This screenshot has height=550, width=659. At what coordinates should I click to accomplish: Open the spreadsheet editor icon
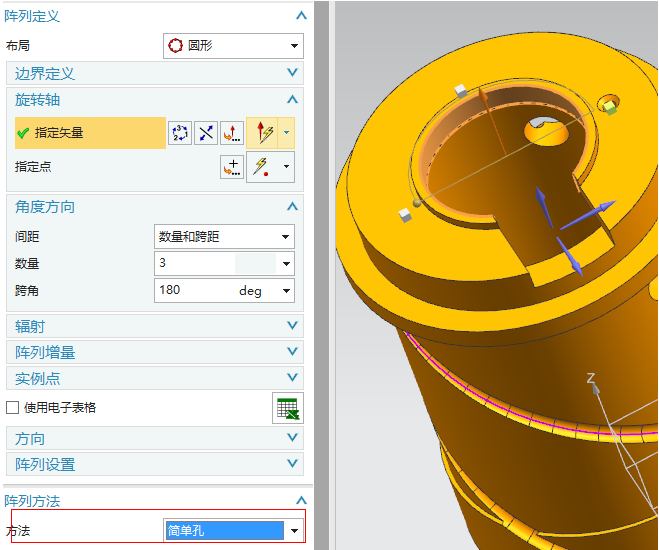[288, 408]
